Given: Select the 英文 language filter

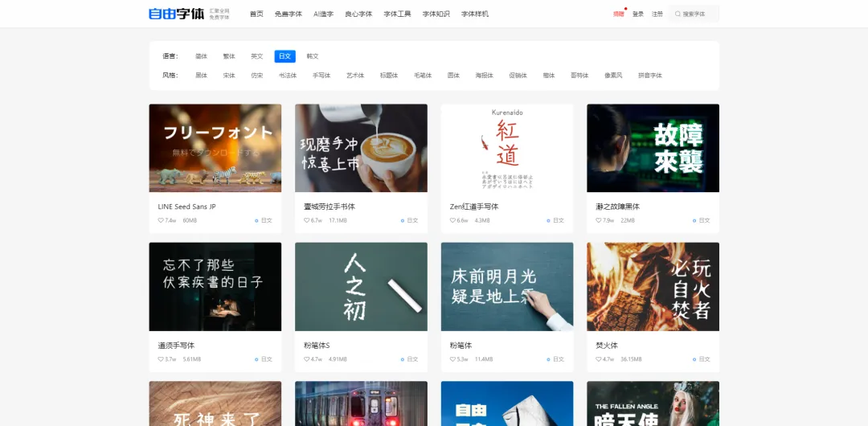Looking at the screenshot, I should pyautogui.click(x=257, y=56).
